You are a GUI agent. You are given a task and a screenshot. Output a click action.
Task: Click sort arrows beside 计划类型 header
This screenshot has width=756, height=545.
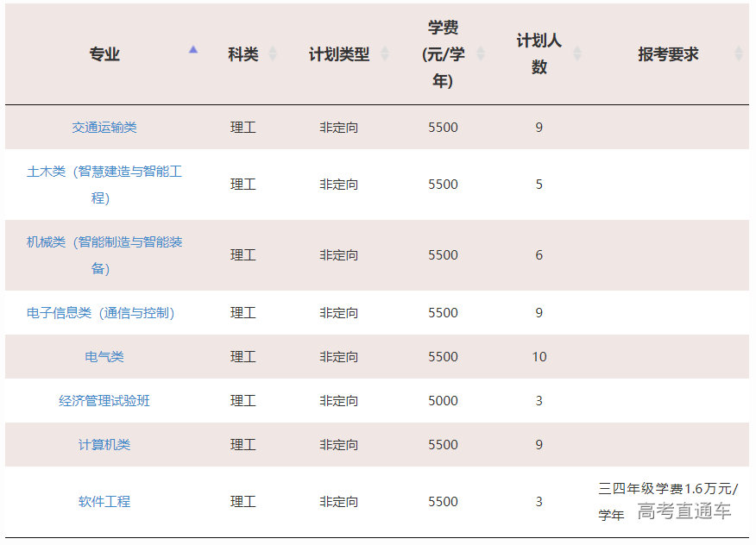(385, 54)
